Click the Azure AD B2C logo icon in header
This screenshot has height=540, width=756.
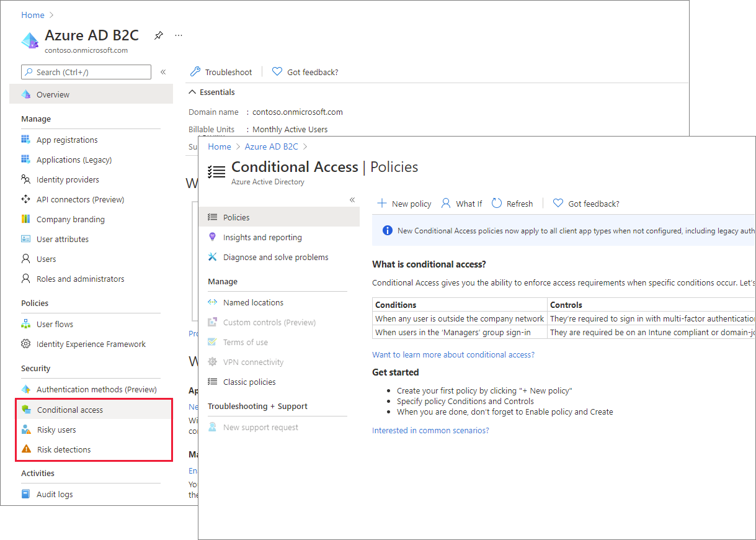click(30, 40)
